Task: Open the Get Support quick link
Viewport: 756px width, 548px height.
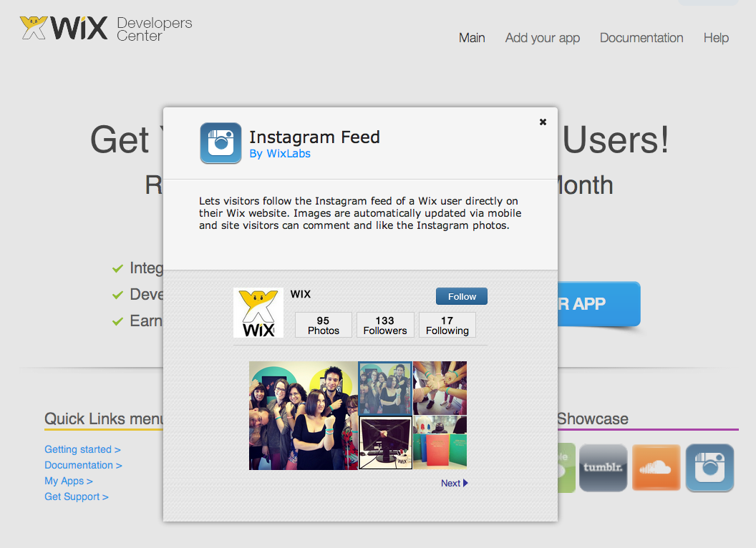Action: coord(76,496)
